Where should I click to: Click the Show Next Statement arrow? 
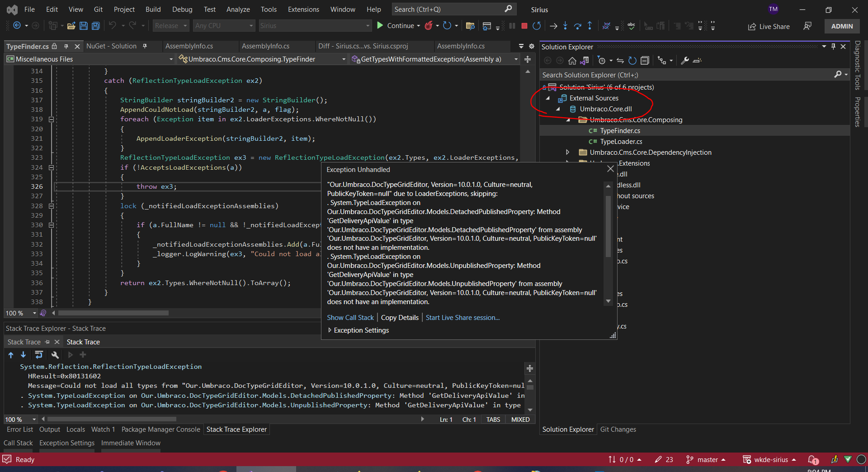click(553, 26)
